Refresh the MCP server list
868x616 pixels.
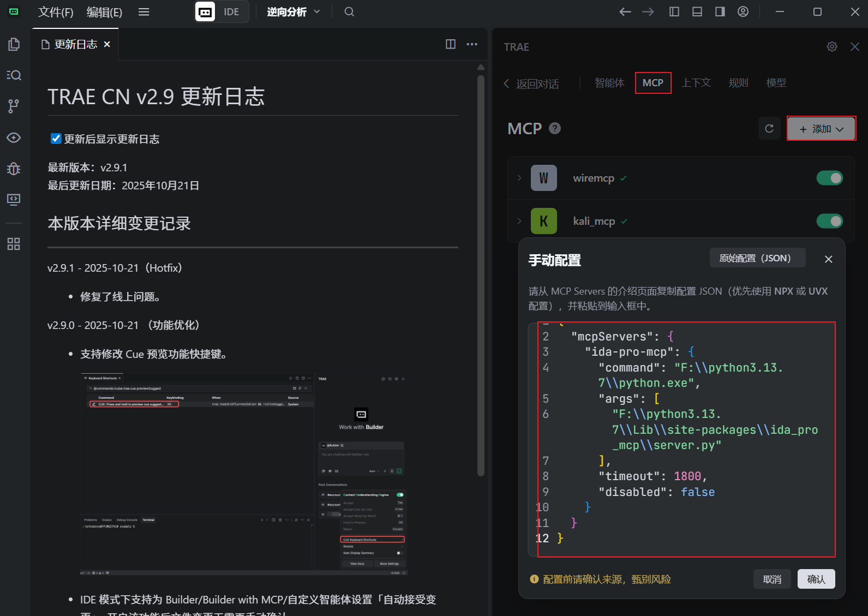point(769,129)
